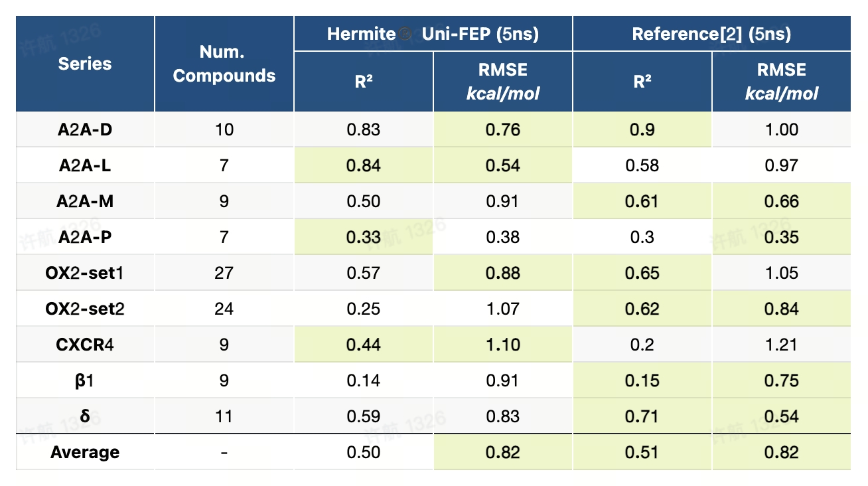
Task: Click the highlighted 1.10 RMSE cell for CXCR4
Action: (502, 345)
